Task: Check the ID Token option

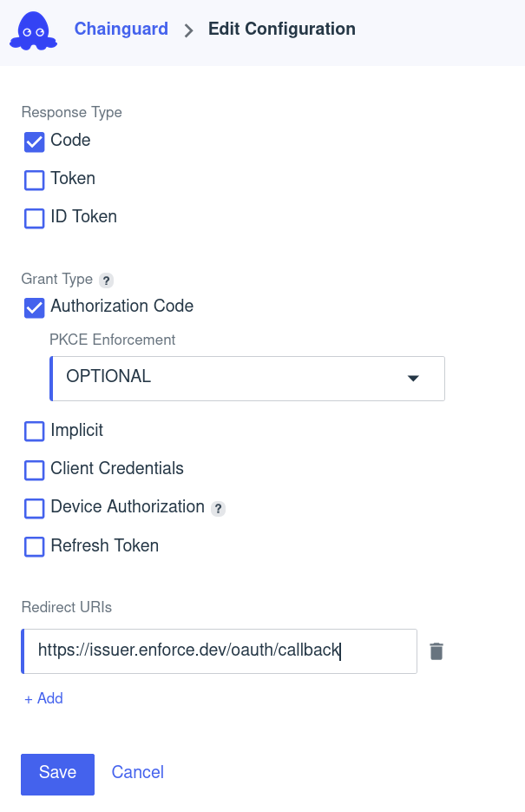Action: [x=34, y=218]
